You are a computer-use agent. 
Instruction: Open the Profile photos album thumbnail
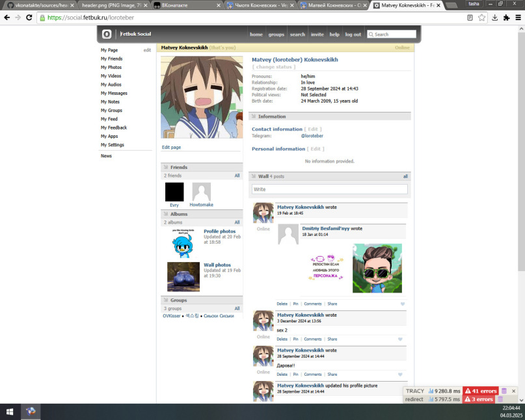point(183,243)
